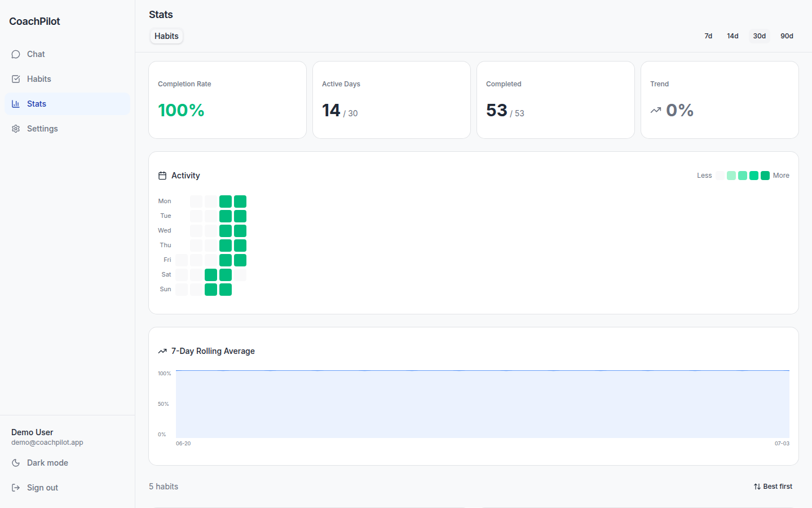Click the last green Sunday activity cell

226,290
